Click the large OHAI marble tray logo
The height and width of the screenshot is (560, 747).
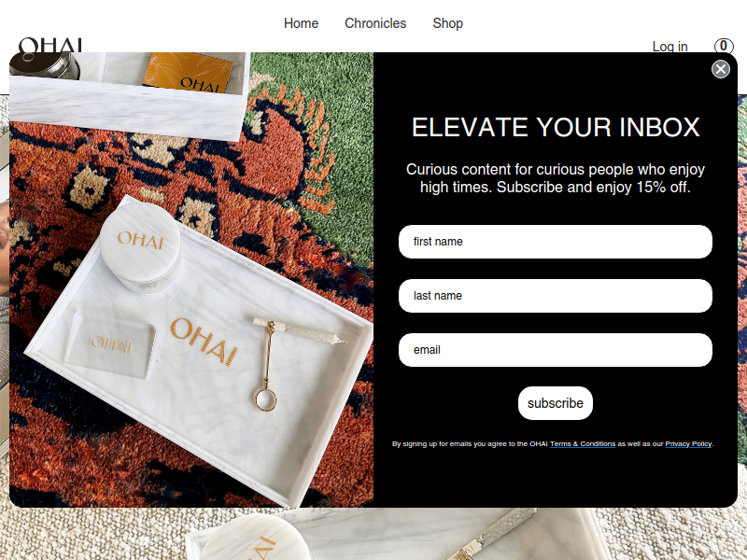tap(204, 342)
